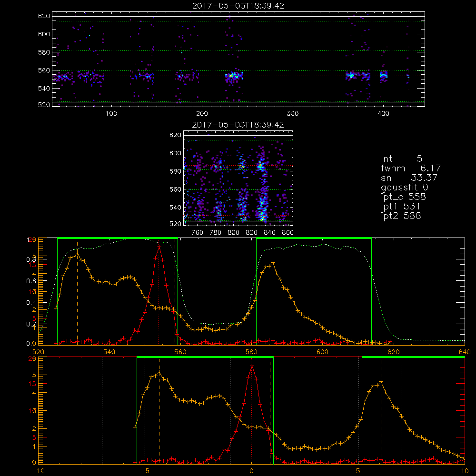This screenshot has height=476, width=476.
Task: Click the 840 tick label under middle panel
Action: tap(269, 233)
